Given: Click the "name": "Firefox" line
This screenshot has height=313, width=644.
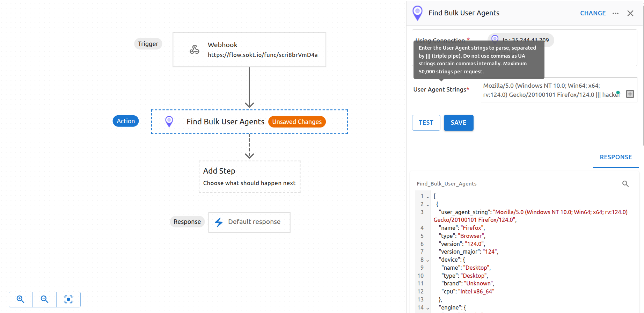Looking at the screenshot, I should 462,228.
